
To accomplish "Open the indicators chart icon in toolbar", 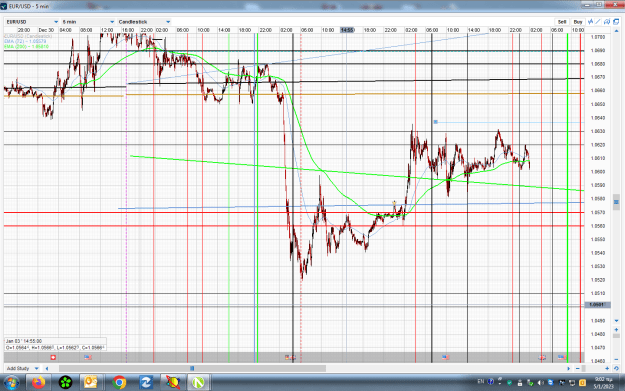I will coord(591,22).
